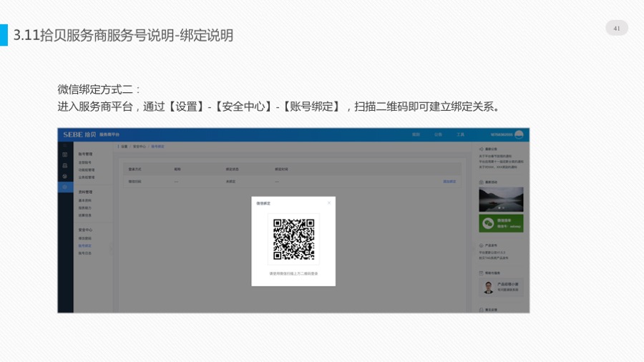Click the 安全中心 section heading in menu

pos(85,230)
